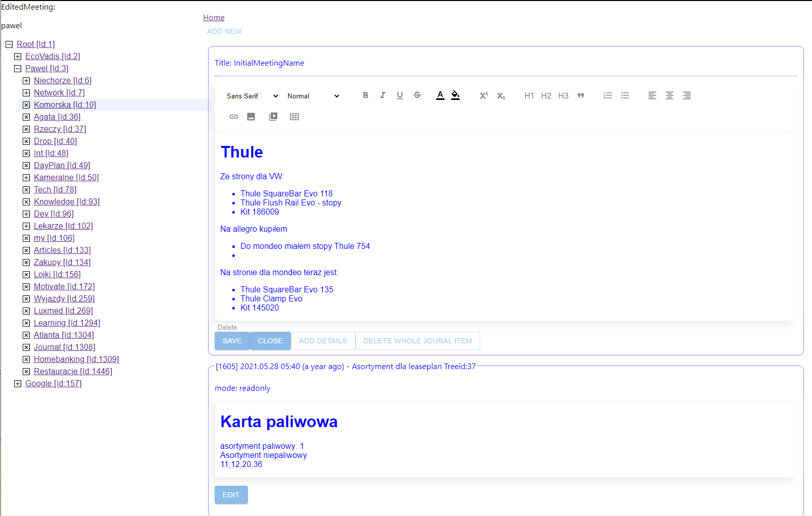This screenshot has height=516, width=812.
Task: Expand the DayPlan tree node
Action: point(26,166)
